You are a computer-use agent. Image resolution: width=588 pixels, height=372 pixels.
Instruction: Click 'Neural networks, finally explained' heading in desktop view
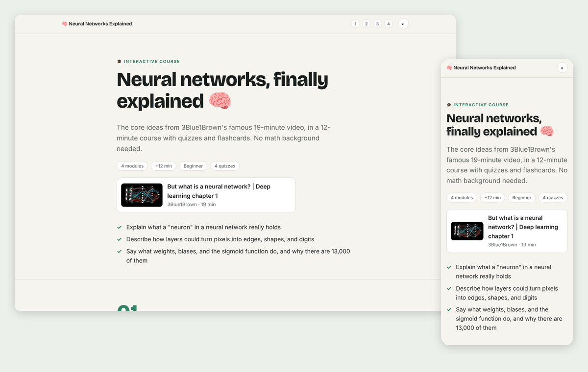(x=222, y=90)
